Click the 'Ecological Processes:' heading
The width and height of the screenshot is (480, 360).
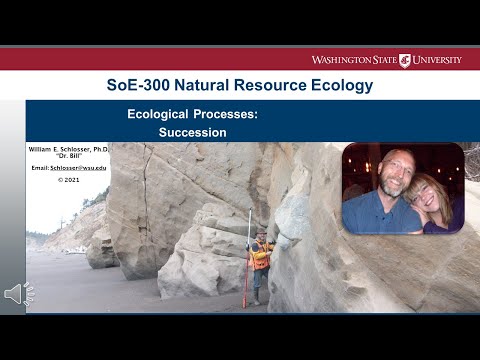point(192,114)
